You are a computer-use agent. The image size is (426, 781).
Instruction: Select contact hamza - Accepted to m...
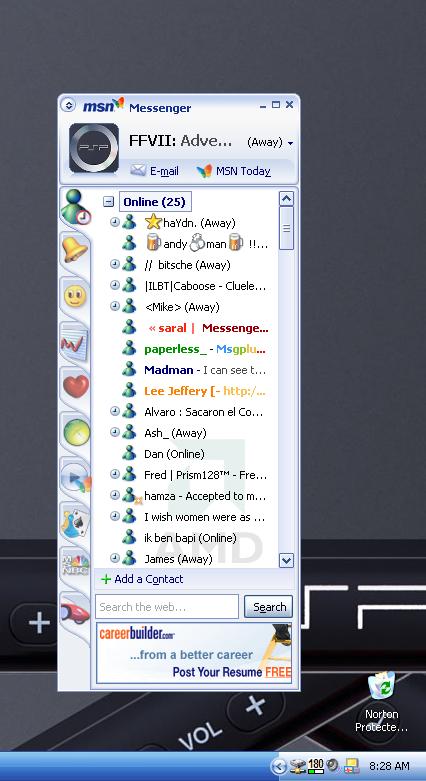click(205, 496)
